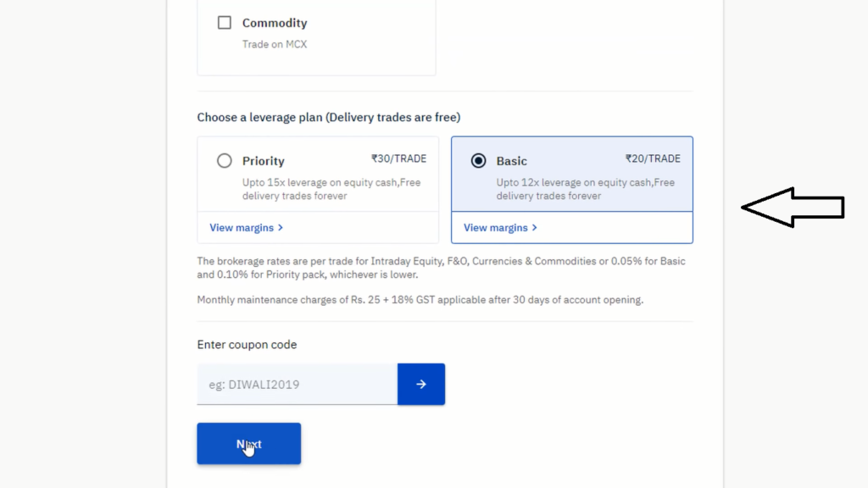Click the Basic plan 12x leverage description
The width and height of the screenshot is (868, 488).
(585, 189)
